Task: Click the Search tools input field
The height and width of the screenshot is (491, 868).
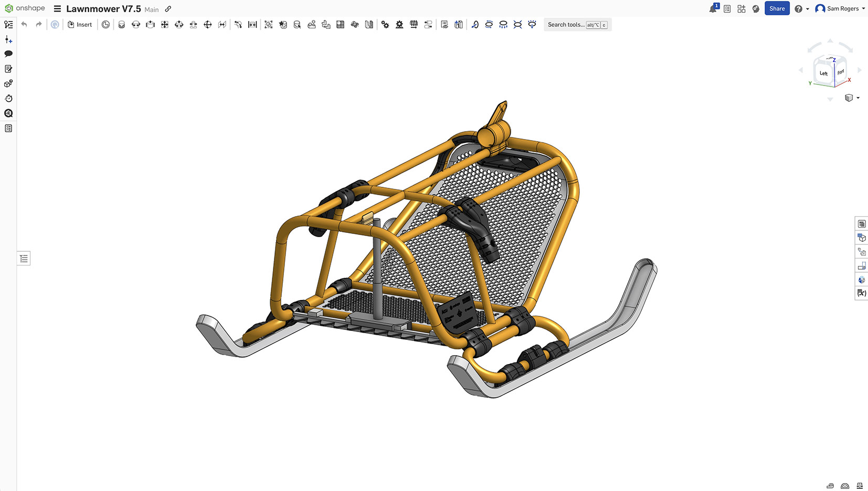Action: (x=566, y=25)
